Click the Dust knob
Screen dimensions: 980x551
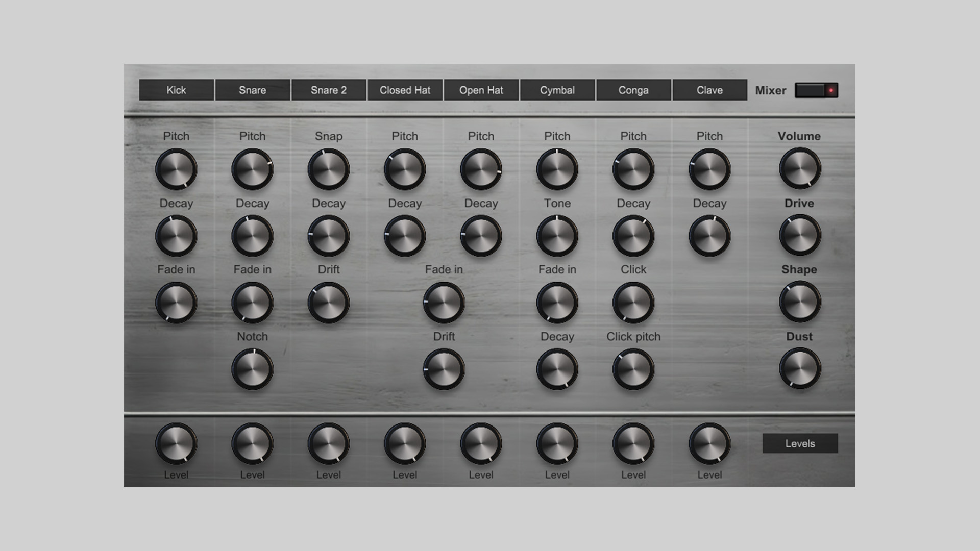799,368
